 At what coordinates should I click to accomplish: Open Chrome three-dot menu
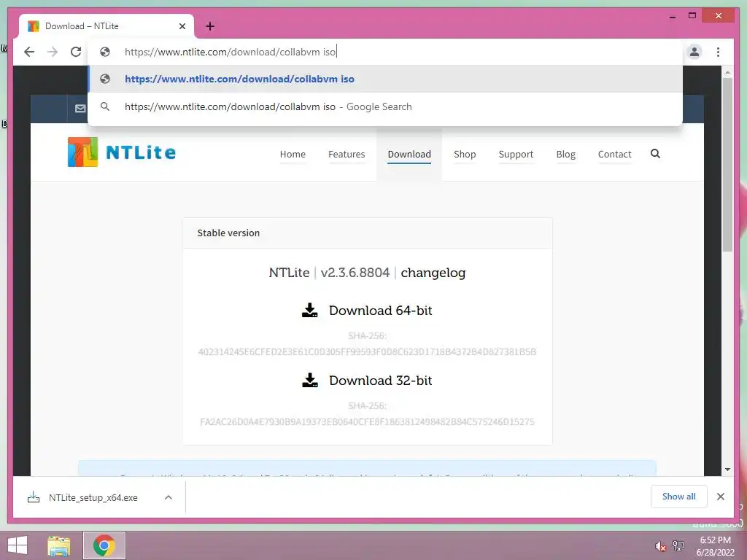coord(718,52)
